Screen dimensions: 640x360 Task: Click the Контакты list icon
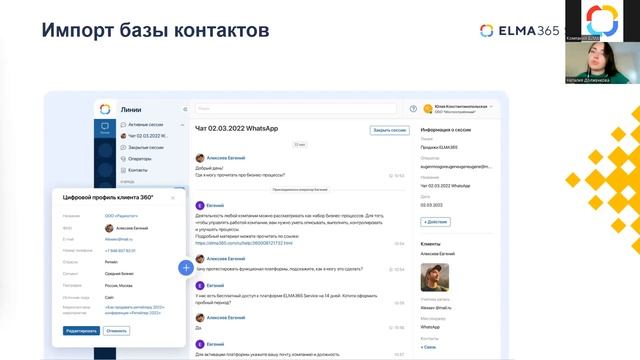123,170
